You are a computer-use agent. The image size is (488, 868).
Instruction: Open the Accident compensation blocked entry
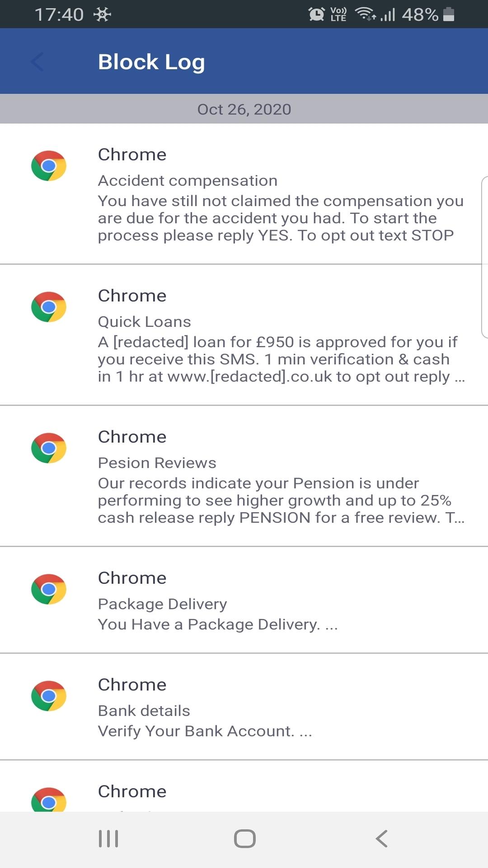244,194
